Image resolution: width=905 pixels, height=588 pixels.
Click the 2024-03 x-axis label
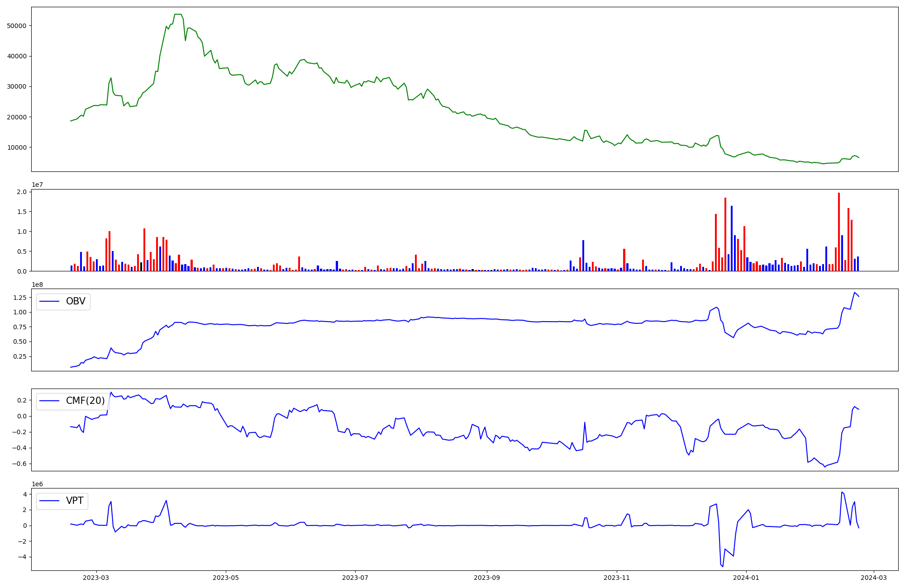click(873, 578)
